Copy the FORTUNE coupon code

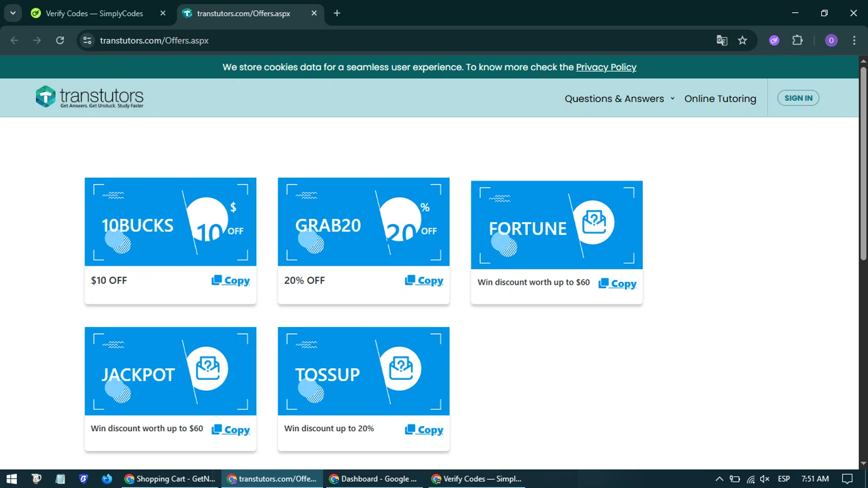click(617, 284)
